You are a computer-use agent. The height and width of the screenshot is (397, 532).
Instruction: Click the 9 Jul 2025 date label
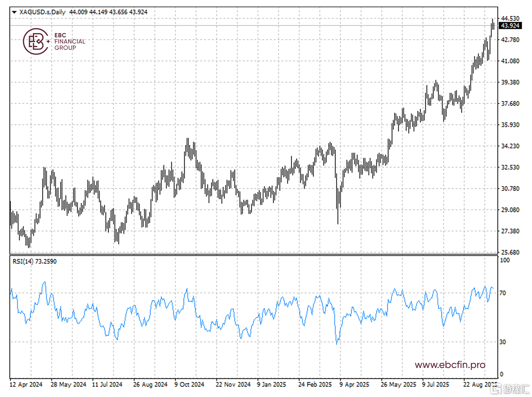point(435,385)
